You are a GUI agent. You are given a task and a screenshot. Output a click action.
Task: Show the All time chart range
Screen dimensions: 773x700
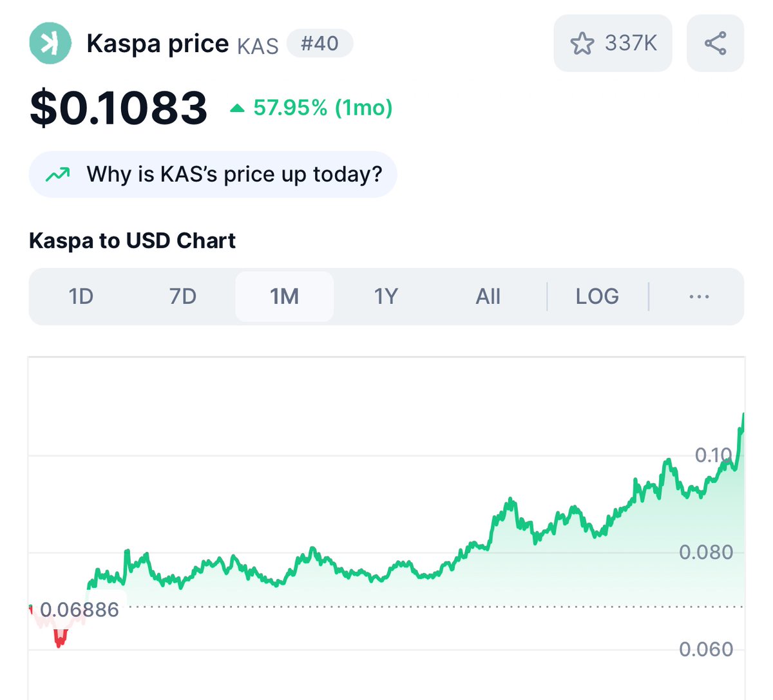pyautogui.click(x=488, y=296)
